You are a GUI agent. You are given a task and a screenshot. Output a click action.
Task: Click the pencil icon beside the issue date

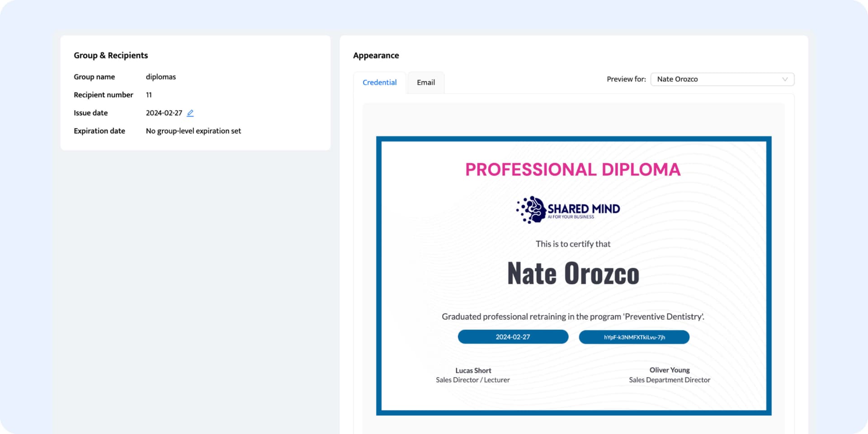pos(190,113)
